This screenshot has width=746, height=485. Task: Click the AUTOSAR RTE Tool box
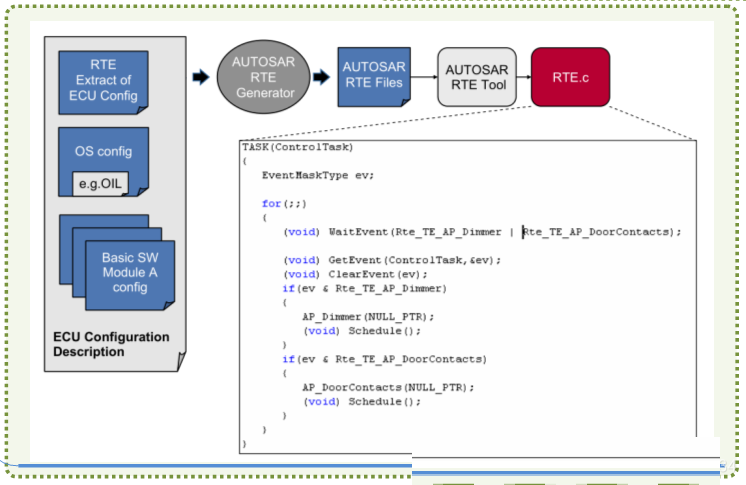click(477, 77)
